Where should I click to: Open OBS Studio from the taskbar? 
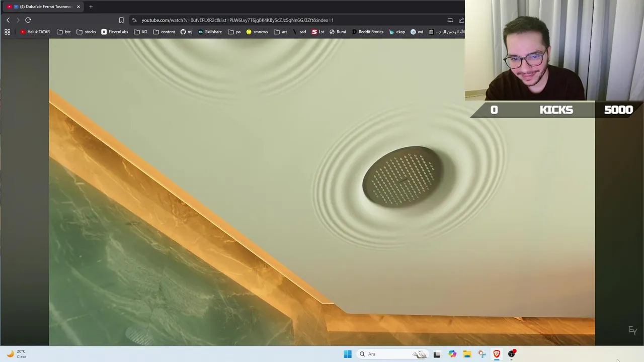click(x=512, y=354)
